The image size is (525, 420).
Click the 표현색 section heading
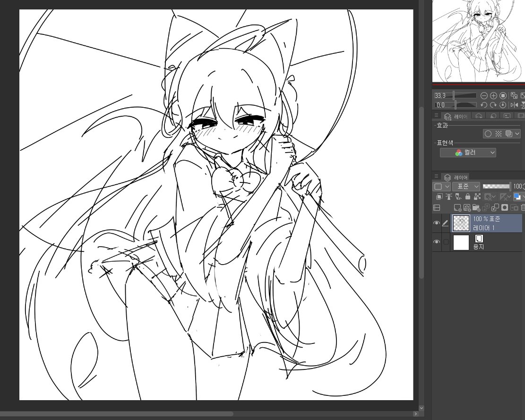[445, 143]
